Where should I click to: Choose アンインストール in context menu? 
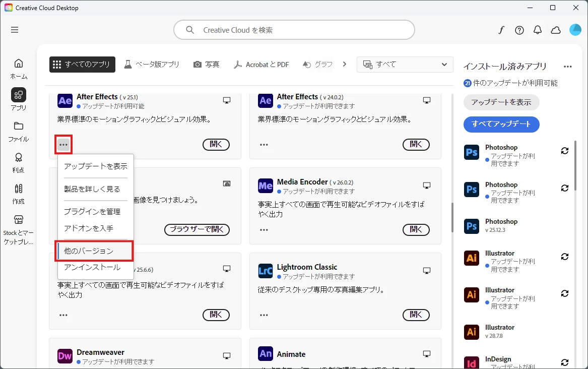pos(96,267)
